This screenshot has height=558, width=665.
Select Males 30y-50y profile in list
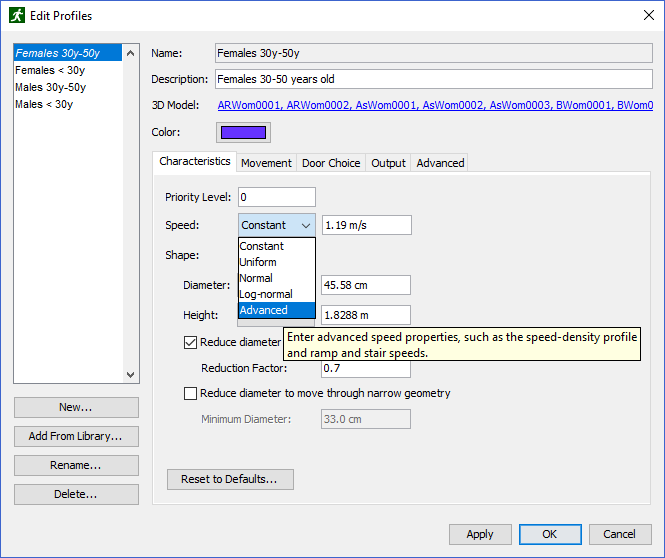click(50, 87)
